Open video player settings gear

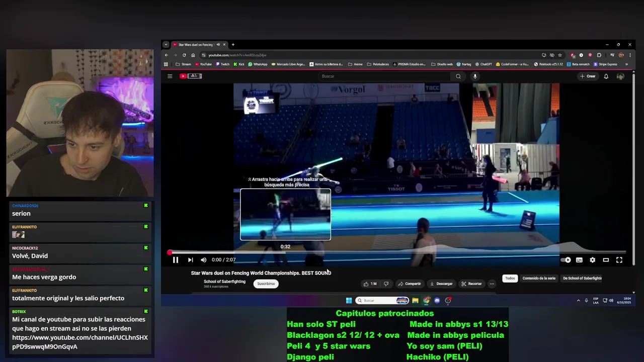(x=592, y=260)
